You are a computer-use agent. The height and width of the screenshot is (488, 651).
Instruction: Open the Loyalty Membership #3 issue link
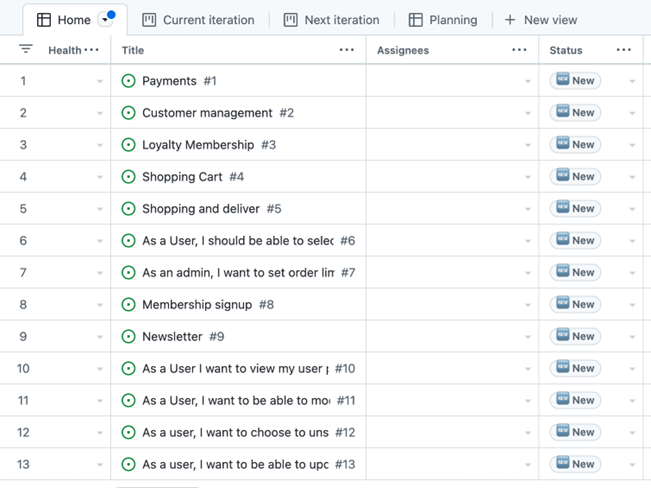click(x=209, y=145)
